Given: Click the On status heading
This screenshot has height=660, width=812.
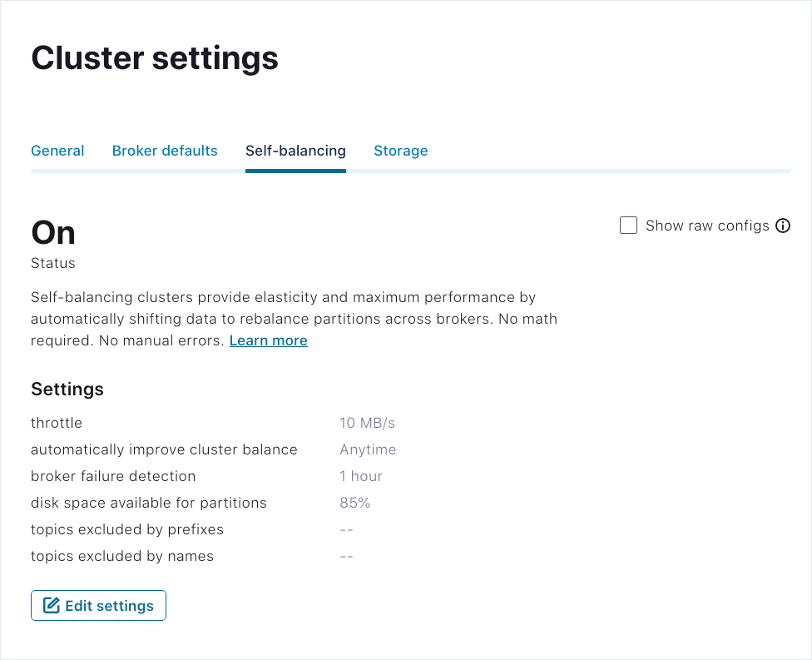Looking at the screenshot, I should [53, 232].
